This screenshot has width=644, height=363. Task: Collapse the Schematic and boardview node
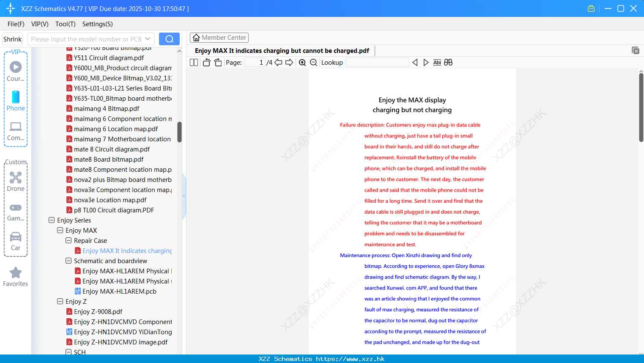point(69,261)
